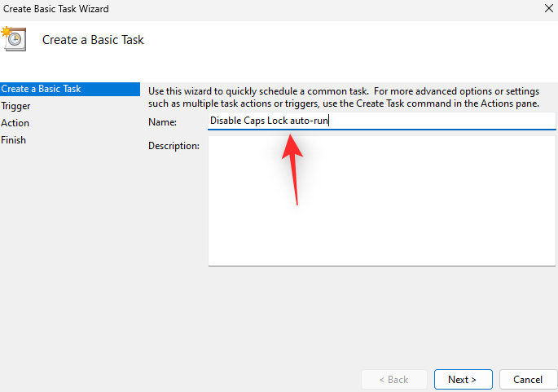This screenshot has height=392, width=558.
Task: Click the 'Create Basic Task Wizard' title text
Action: tap(56, 8)
